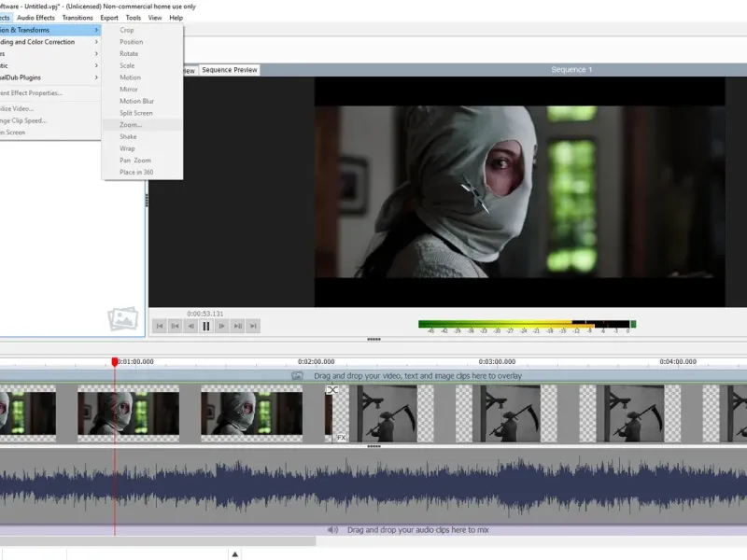Choose the Change Clip Speed... menu entry
The image size is (747, 560).
pos(50,120)
